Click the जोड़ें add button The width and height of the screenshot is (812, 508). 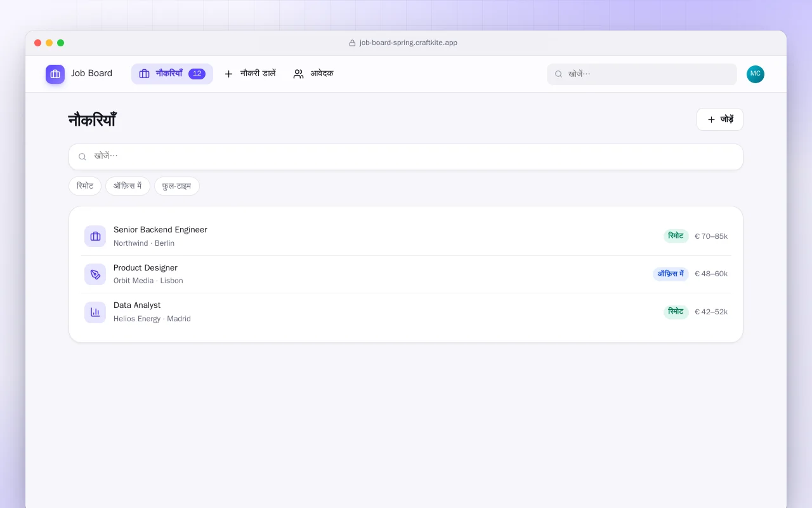coord(720,119)
